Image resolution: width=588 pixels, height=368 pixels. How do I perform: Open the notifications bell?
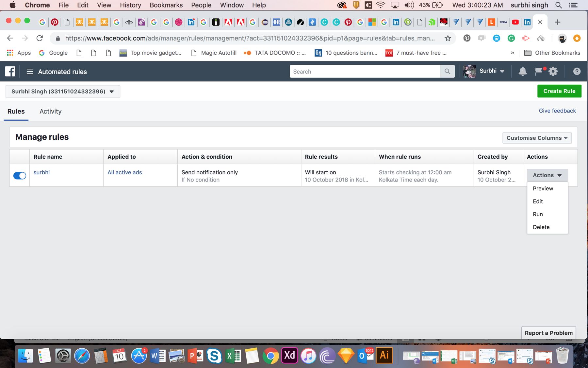click(x=523, y=71)
